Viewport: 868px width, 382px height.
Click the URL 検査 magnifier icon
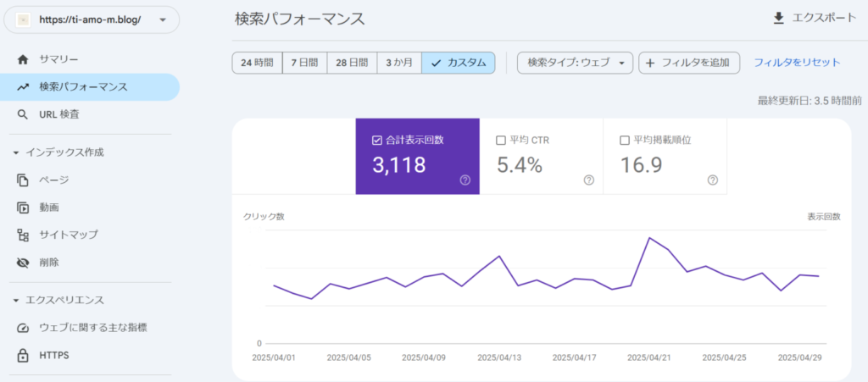point(23,114)
